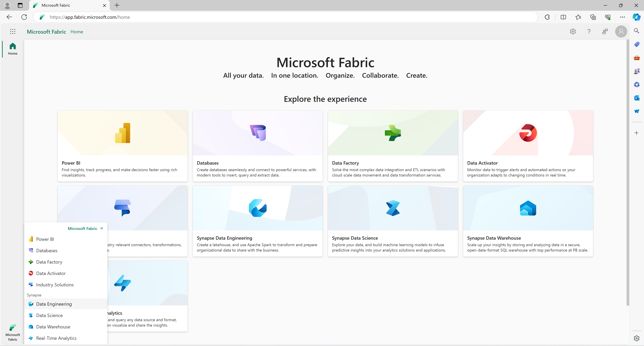Open Settings via the gear icon
The image size is (644, 346).
(574, 31)
